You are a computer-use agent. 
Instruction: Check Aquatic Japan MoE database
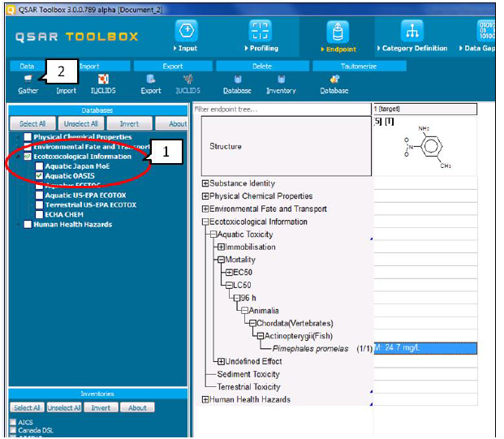pos(39,166)
